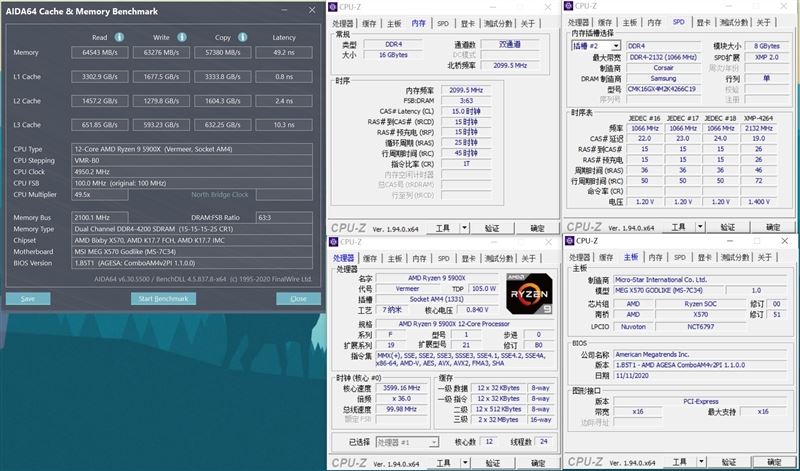800x471 pixels.
Task: Click the XMP-4264 voltage value 1.400 V
Action: 759,202
